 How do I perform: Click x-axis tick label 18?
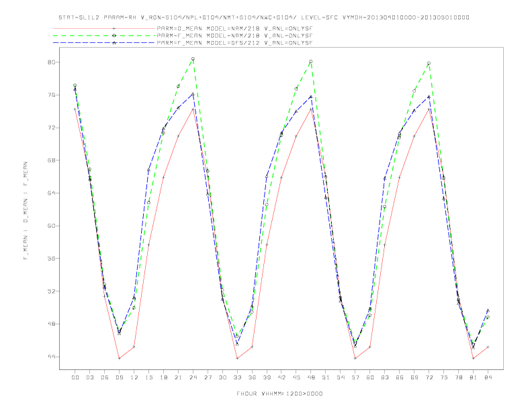pos(163,377)
